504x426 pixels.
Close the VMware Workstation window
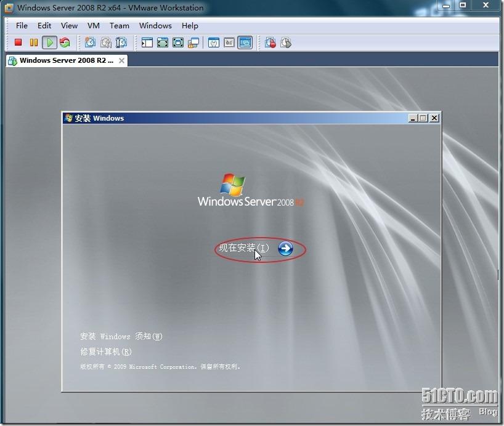point(486,5)
